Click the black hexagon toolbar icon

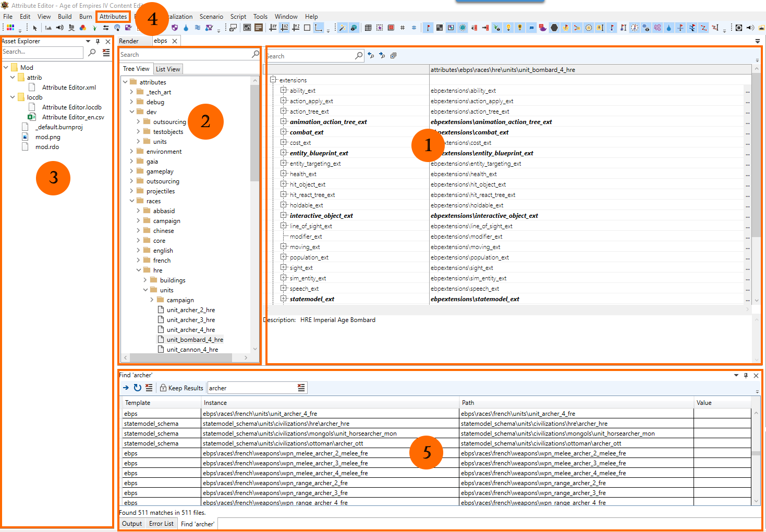(554, 28)
